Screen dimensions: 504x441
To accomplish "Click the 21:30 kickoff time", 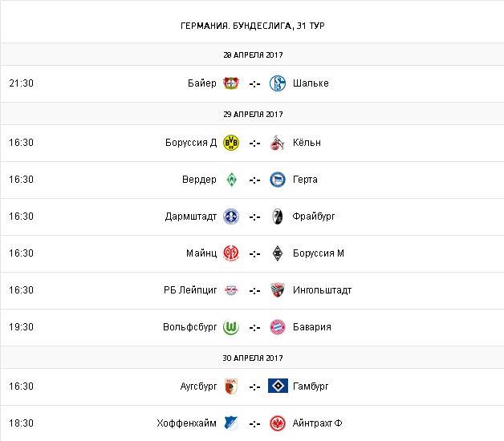I will tap(21, 83).
